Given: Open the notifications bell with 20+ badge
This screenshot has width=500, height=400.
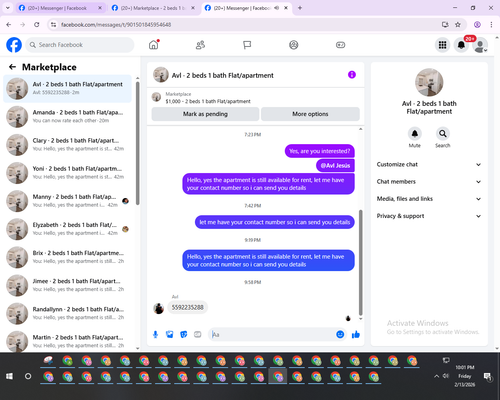Looking at the screenshot, I should [x=461, y=45].
